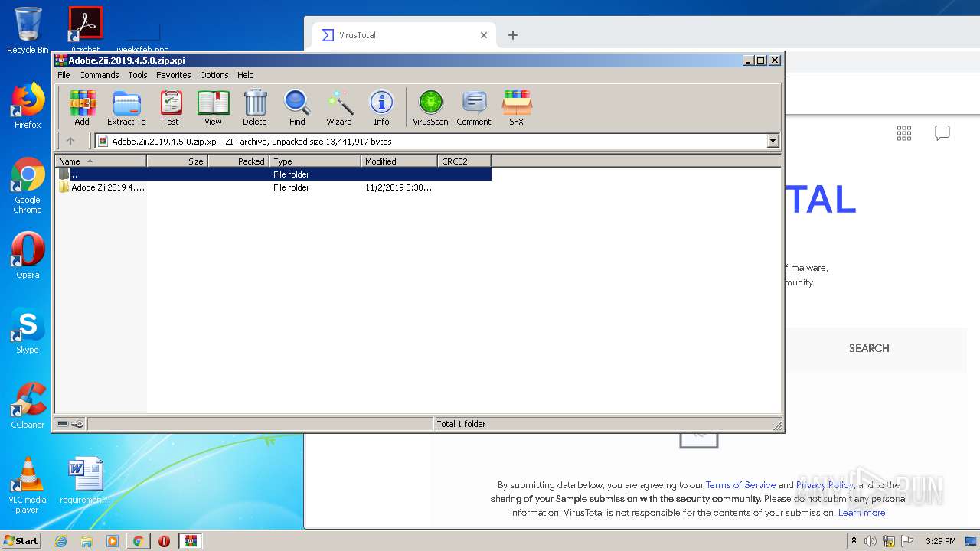Sort by the Packed column header

tap(238, 161)
